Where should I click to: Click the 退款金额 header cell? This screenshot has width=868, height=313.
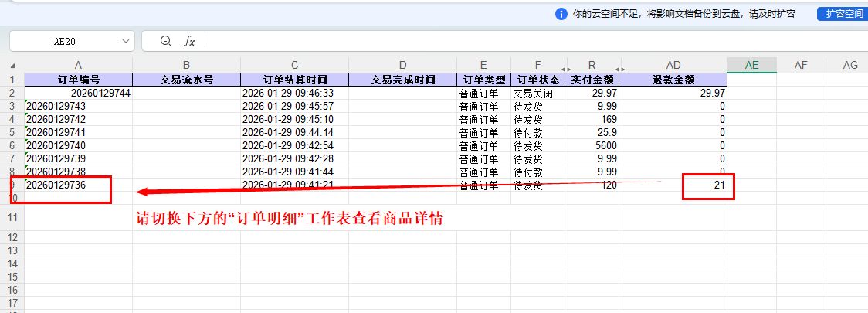click(x=673, y=80)
